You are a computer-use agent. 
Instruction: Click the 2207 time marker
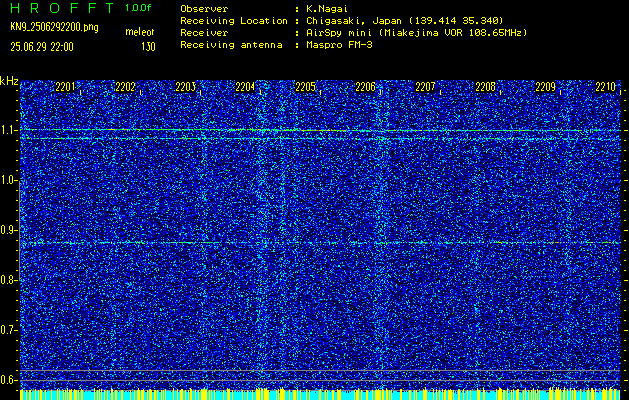[x=425, y=87]
